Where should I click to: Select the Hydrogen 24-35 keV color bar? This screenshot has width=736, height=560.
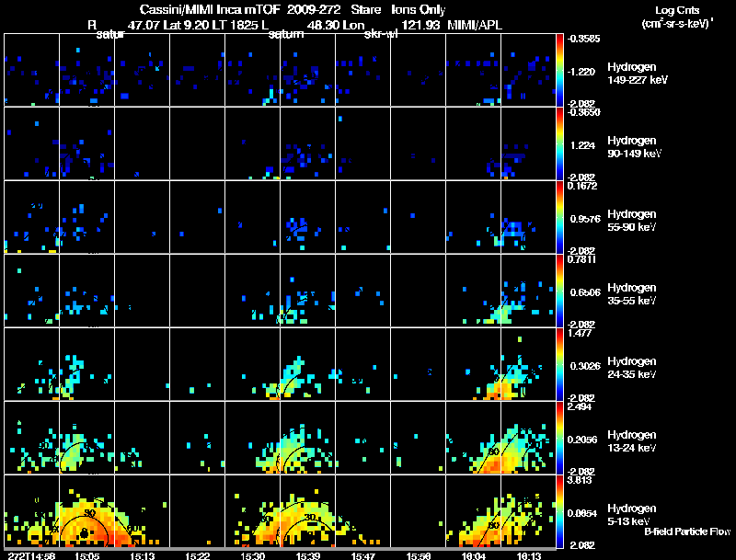pyautogui.click(x=559, y=364)
